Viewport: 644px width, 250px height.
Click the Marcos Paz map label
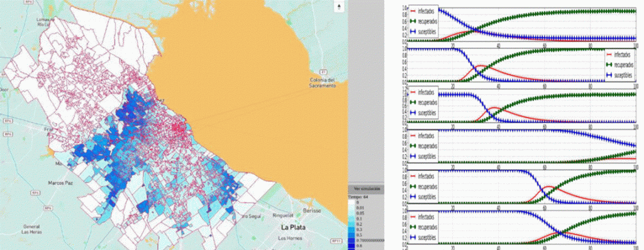[x=60, y=183]
